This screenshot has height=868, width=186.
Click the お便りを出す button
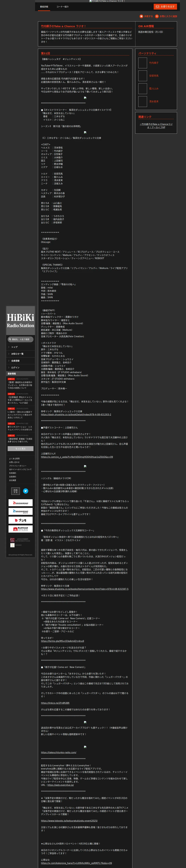click(x=165, y=7)
